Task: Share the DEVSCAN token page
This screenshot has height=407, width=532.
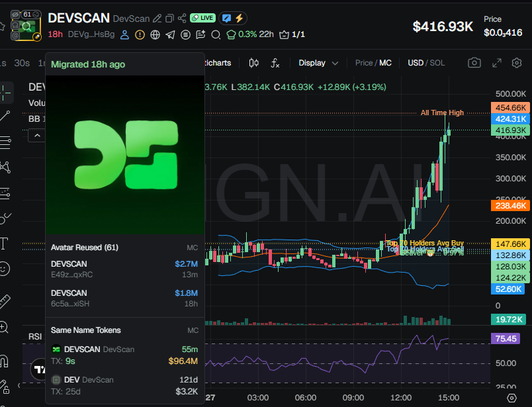Action: point(182,19)
